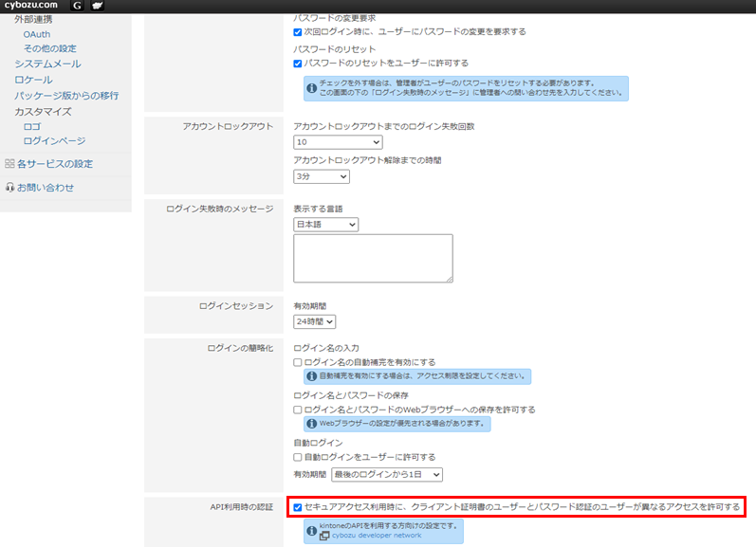Select システムメール in the sidebar
The image size is (756, 547).
click(x=47, y=64)
